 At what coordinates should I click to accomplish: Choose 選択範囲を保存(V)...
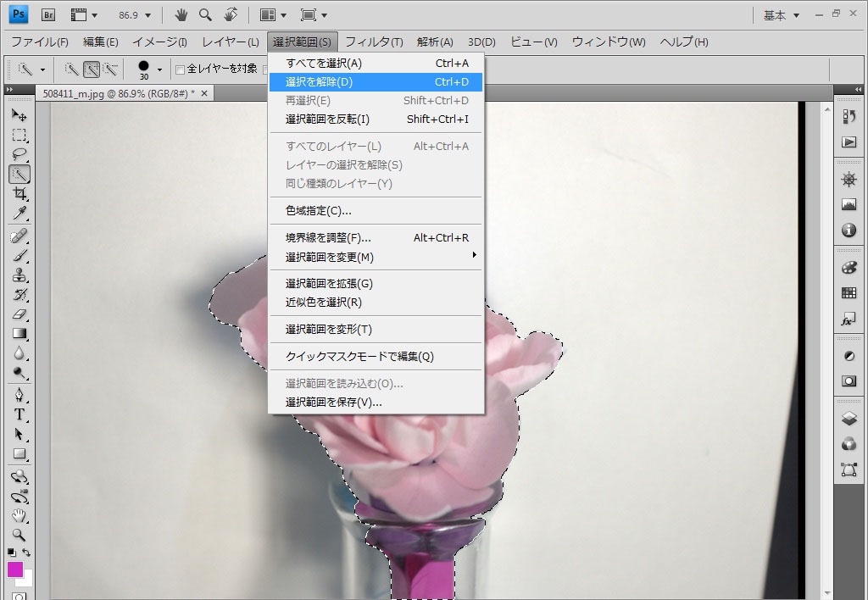point(376,403)
